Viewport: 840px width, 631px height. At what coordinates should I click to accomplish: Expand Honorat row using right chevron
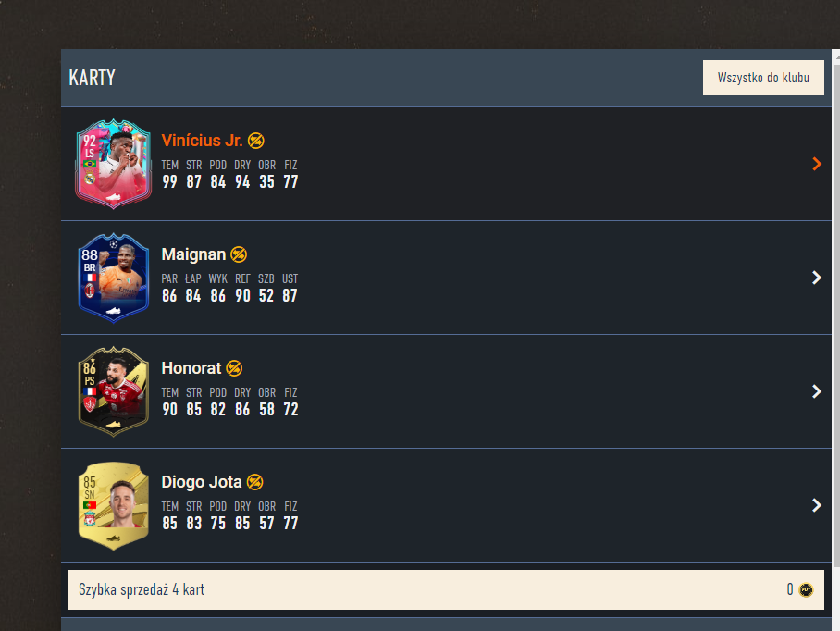817,391
